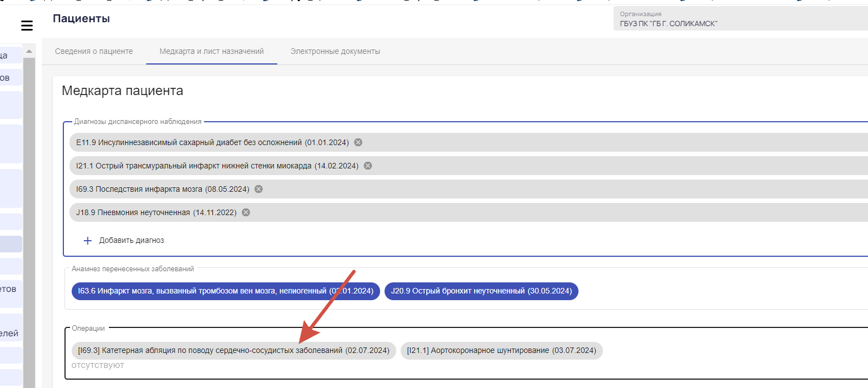
Task: Click the отсутствуют text under operations
Action: (x=98, y=365)
